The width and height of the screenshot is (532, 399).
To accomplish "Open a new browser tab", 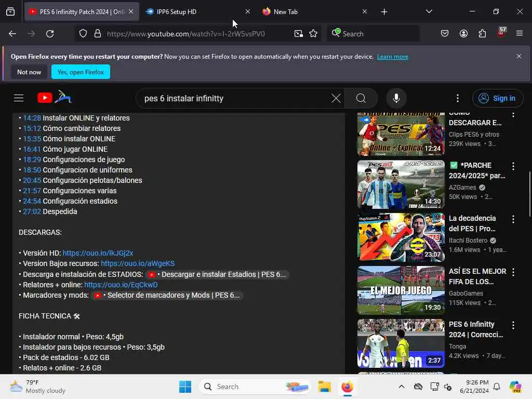I will (384, 12).
